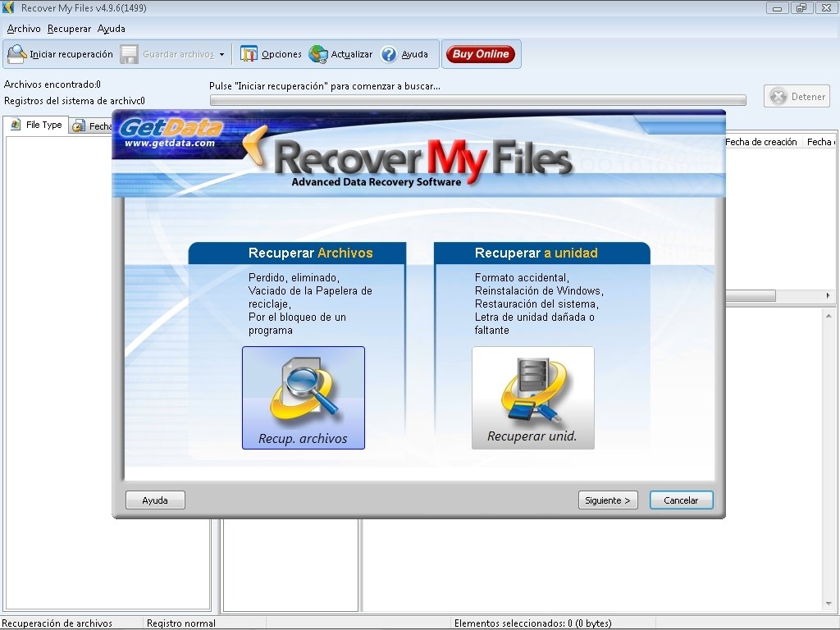
Task: Click the Ayuda button in the wizard dialog
Action: coord(155,500)
